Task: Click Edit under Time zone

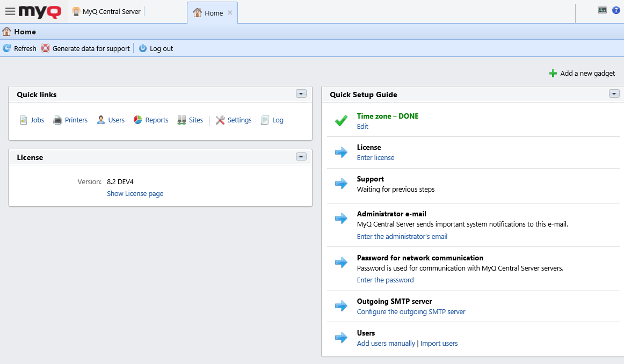Action: coord(362,126)
